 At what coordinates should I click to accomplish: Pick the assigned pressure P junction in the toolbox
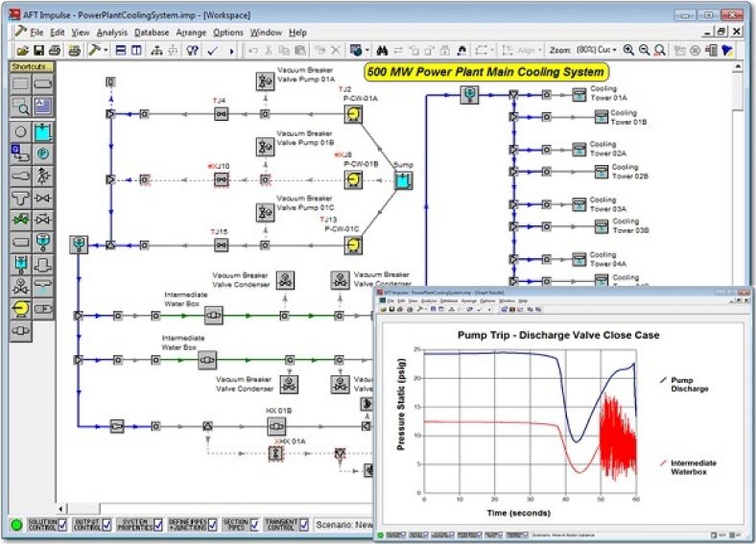[43, 154]
